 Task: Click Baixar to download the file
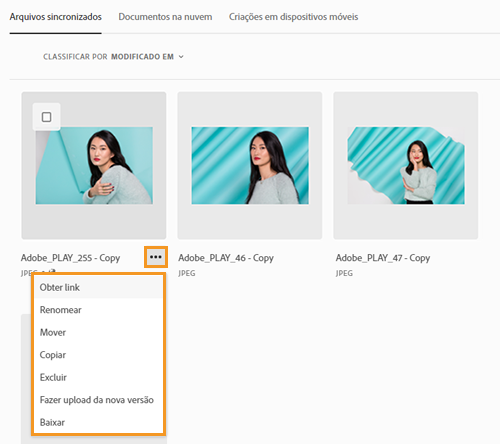[99, 422]
